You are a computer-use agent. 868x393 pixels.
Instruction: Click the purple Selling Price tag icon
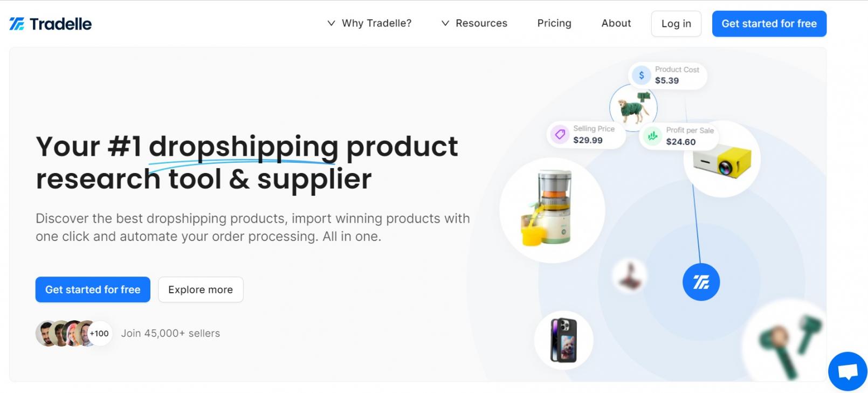click(x=560, y=134)
